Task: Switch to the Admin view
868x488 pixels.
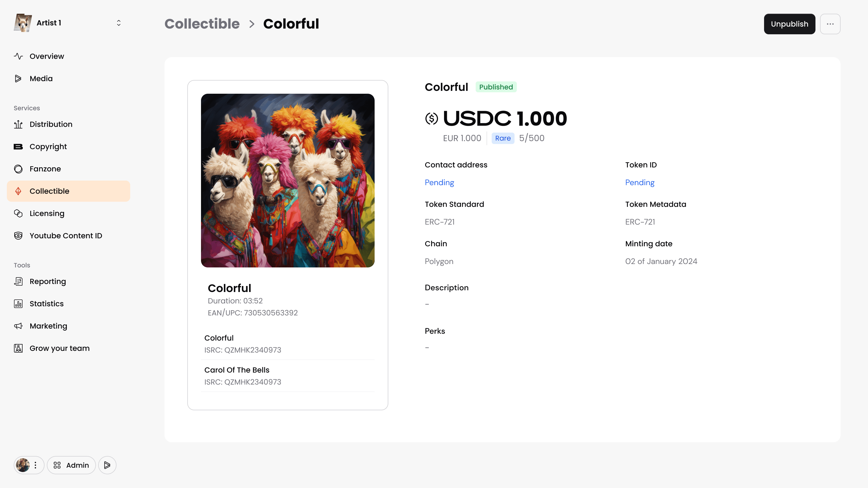Action: pyautogui.click(x=71, y=465)
